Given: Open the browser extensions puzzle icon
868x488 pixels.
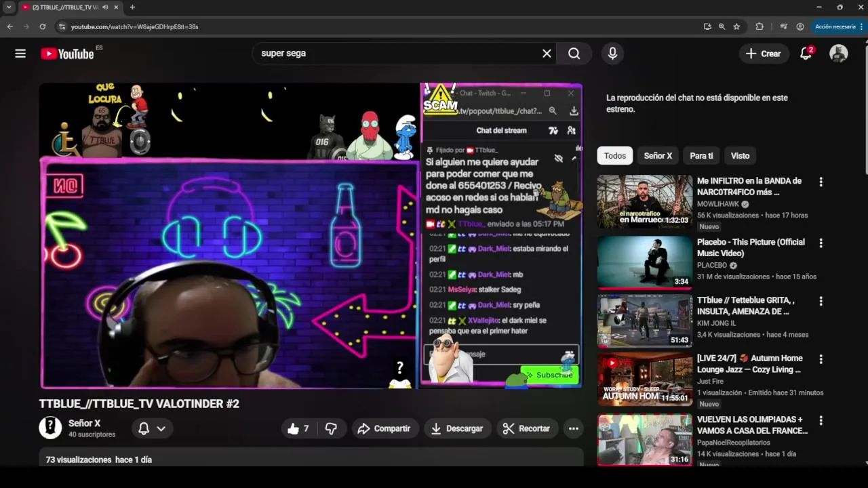Looking at the screenshot, I should coord(759,26).
